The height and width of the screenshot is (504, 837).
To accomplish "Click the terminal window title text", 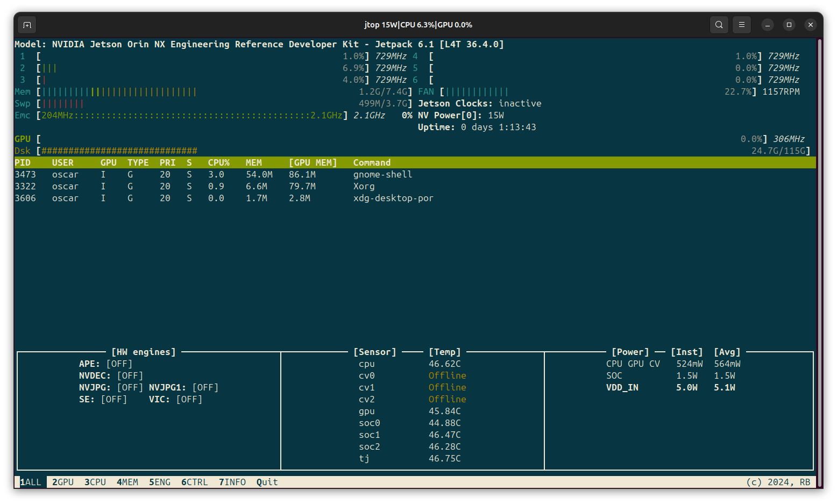I will [418, 25].
